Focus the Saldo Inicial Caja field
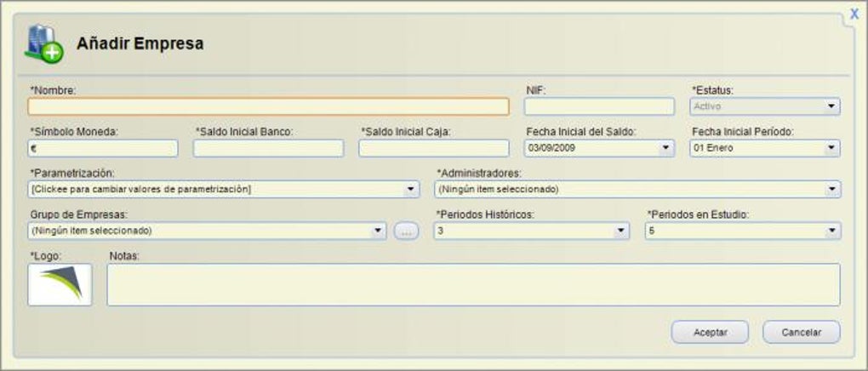Image resolution: width=868 pixels, height=371 pixels. coord(433,149)
